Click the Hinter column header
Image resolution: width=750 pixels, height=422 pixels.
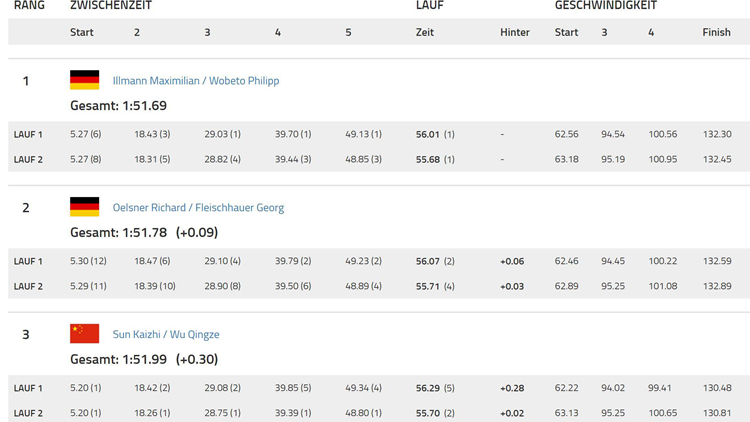[514, 32]
